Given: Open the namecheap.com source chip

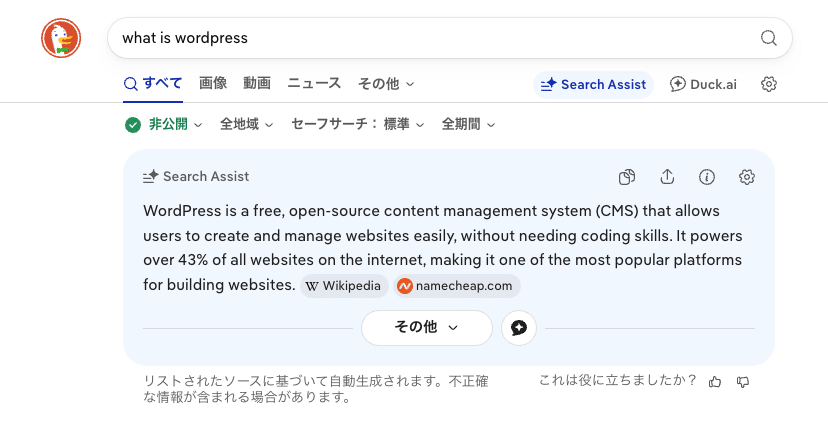Looking at the screenshot, I should tap(457, 286).
